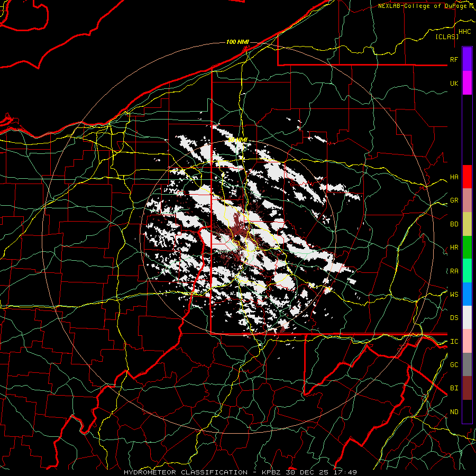Viewport: 476px width, 476px height.
Task: Click the UK magenta legend swatch
Action: [467, 83]
